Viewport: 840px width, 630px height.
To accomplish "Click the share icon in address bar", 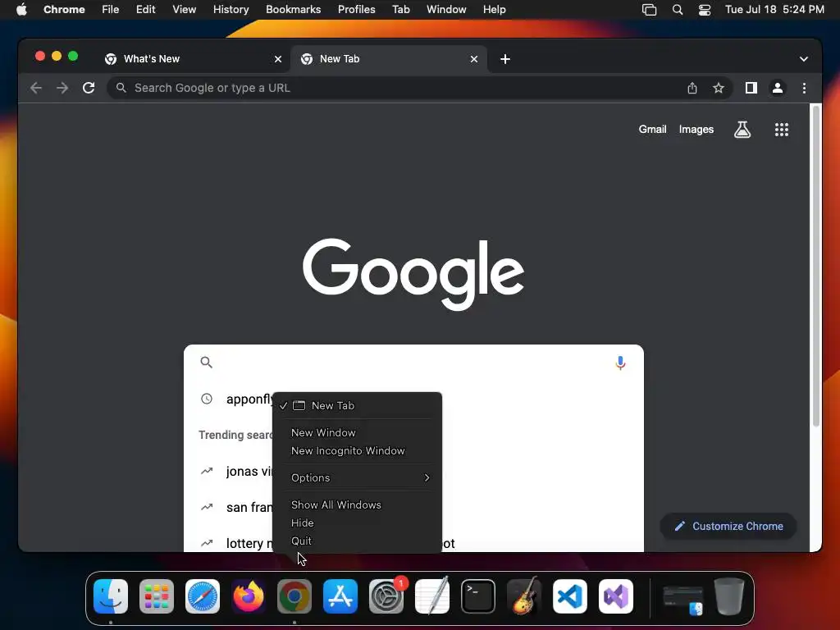I will tap(692, 88).
